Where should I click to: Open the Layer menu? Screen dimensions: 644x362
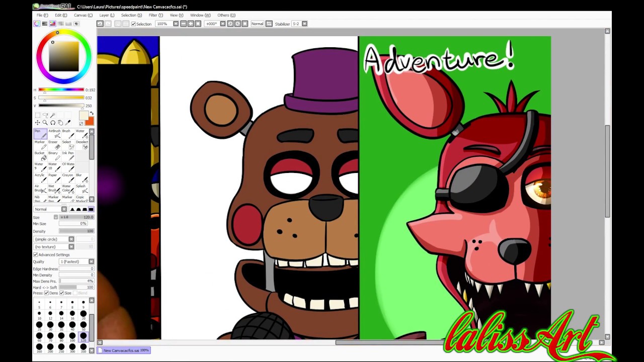(107, 15)
